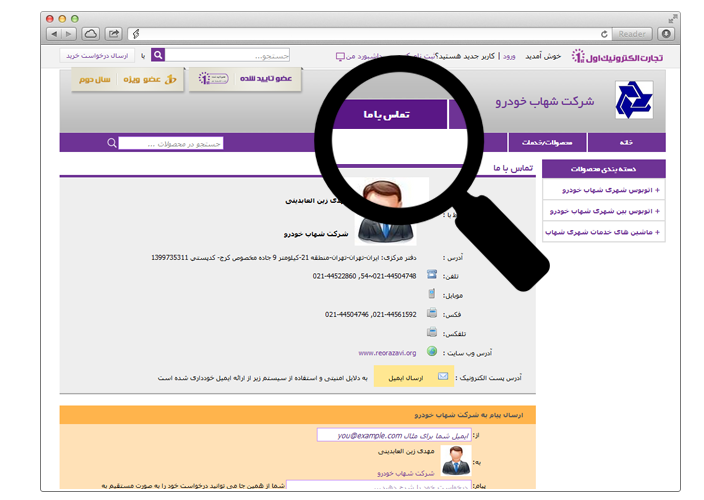Click the telefax icon beside تلفکس
The height and width of the screenshot is (500, 704).
click(432, 332)
